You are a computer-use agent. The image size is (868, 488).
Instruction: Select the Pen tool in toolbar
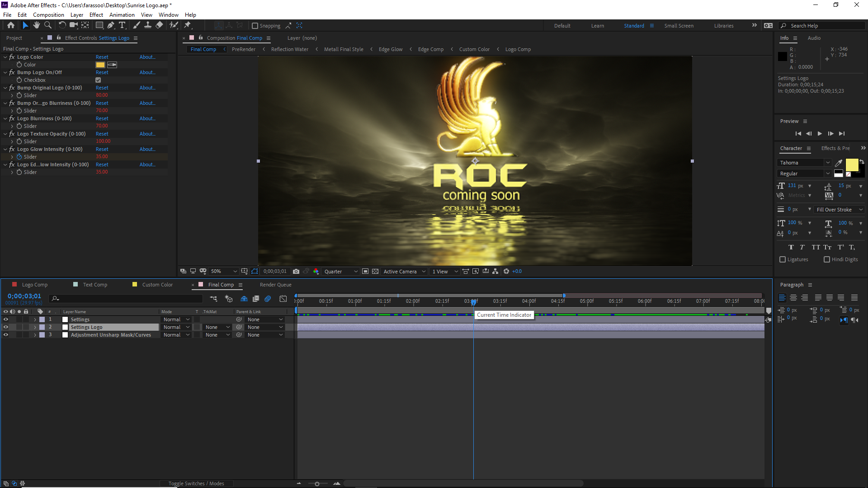point(111,25)
